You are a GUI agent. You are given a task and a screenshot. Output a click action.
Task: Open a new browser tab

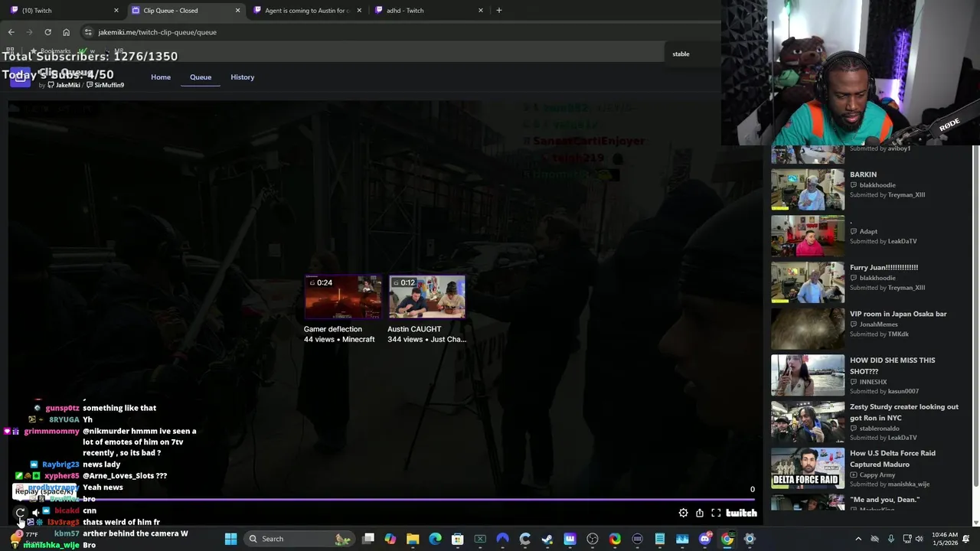pos(499,10)
